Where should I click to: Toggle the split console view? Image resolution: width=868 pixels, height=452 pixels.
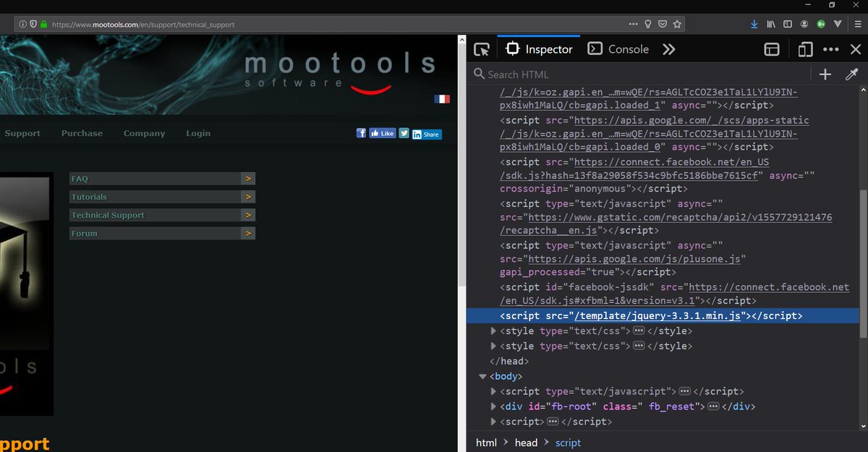coord(771,48)
